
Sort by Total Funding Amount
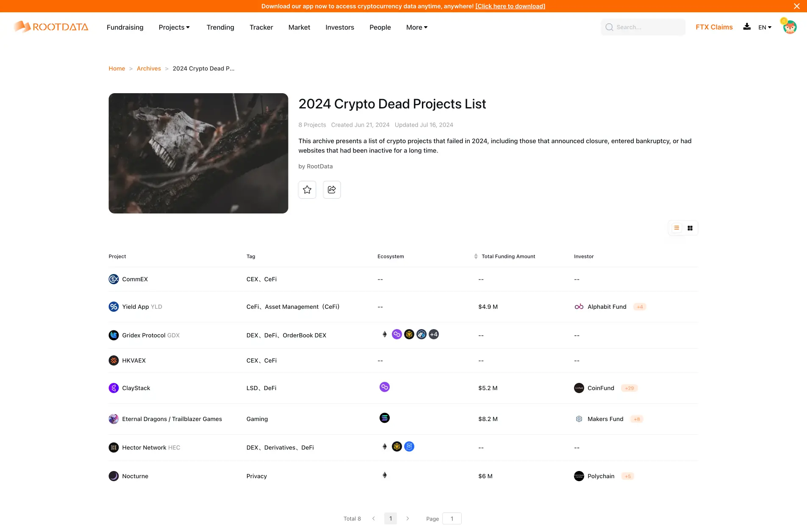(476, 256)
